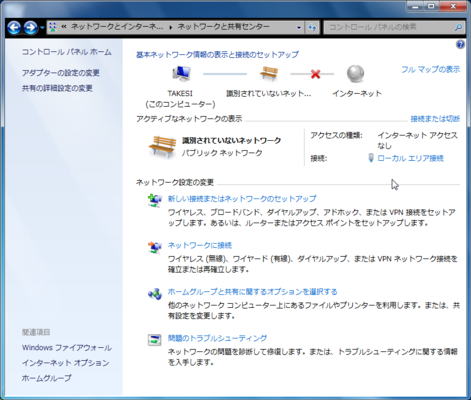Click TAKESI computer name label
The width and height of the screenshot is (471, 400).
(180, 93)
